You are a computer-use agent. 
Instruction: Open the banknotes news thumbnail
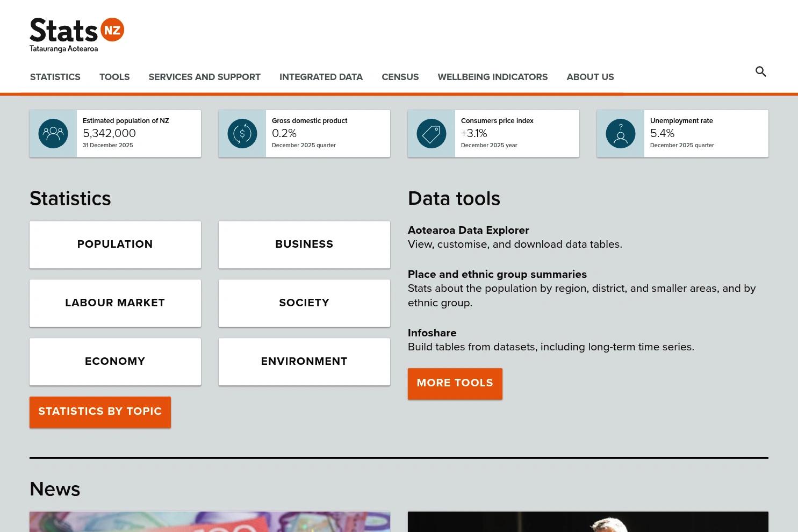click(210, 522)
